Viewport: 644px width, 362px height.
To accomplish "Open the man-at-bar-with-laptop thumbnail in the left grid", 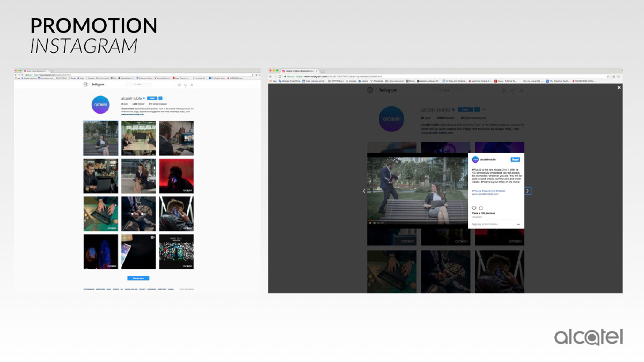I will (101, 176).
